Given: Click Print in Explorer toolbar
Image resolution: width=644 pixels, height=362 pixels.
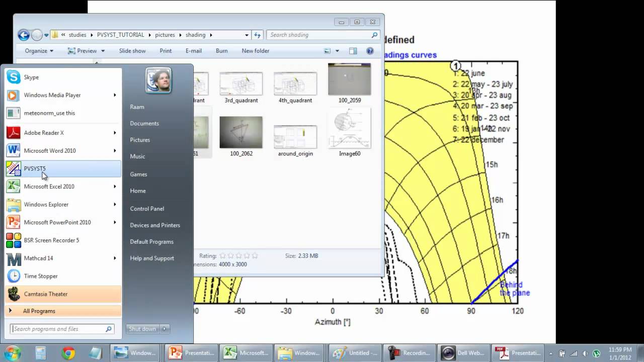Looking at the screenshot, I should [166, 51].
